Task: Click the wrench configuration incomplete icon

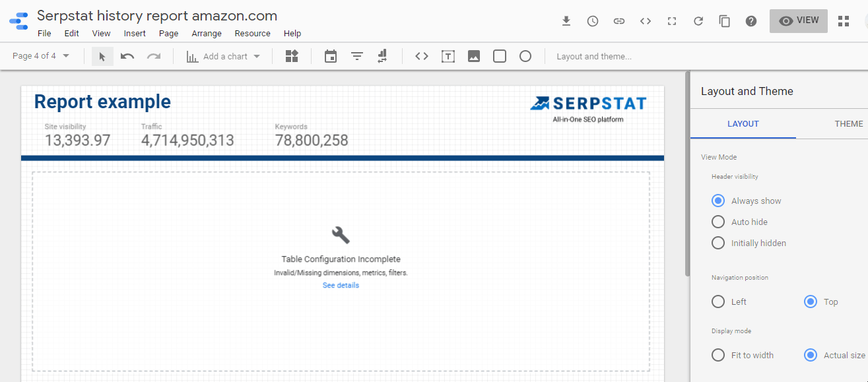Action: [x=341, y=235]
